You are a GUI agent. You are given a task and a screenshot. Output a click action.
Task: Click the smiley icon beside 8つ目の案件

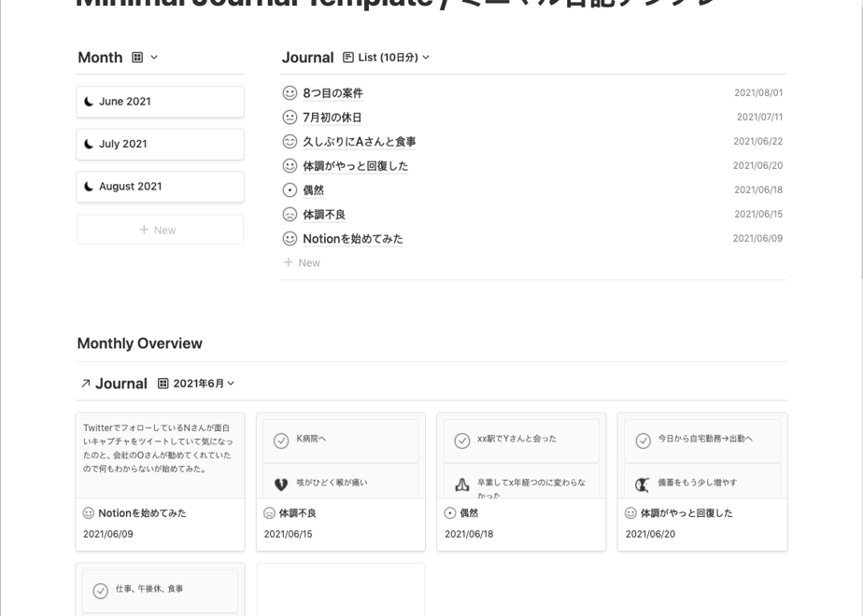pyautogui.click(x=290, y=93)
